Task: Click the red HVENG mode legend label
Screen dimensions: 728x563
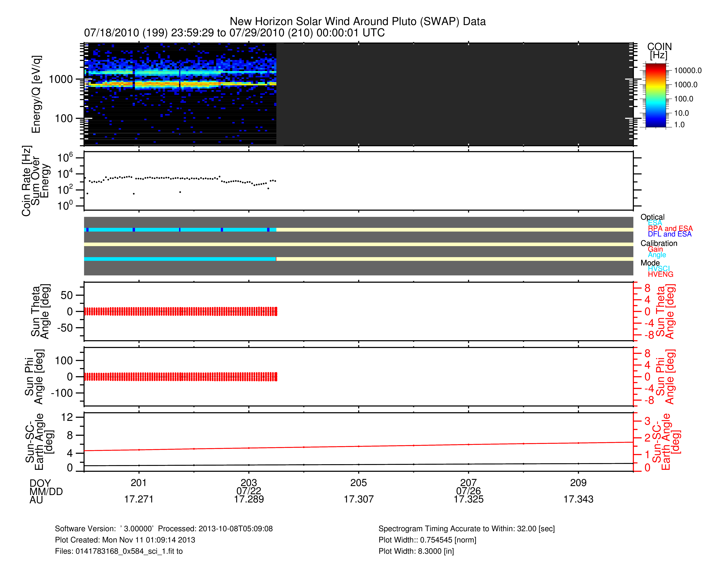Action: [x=660, y=274]
